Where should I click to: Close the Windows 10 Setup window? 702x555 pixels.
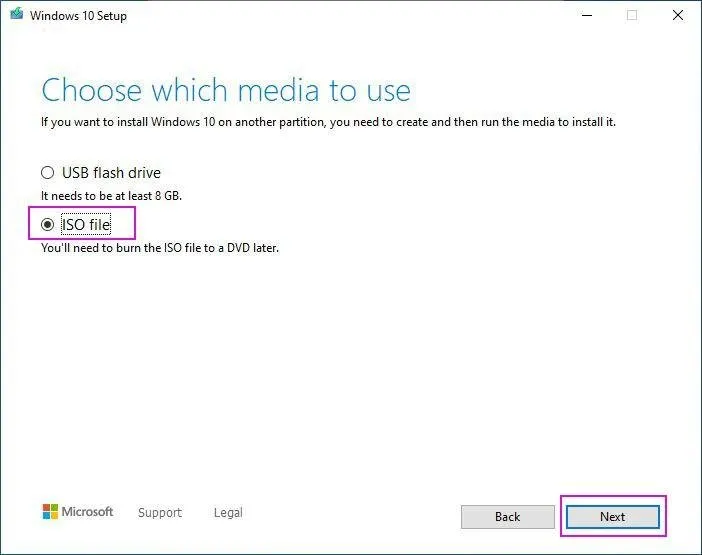(678, 15)
